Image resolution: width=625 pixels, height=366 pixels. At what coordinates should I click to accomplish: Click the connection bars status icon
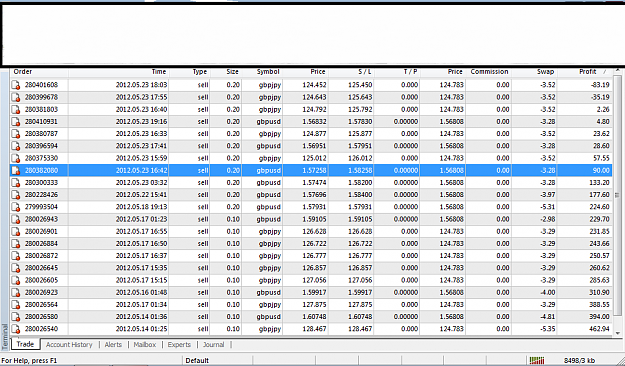pyautogui.click(x=537, y=360)
